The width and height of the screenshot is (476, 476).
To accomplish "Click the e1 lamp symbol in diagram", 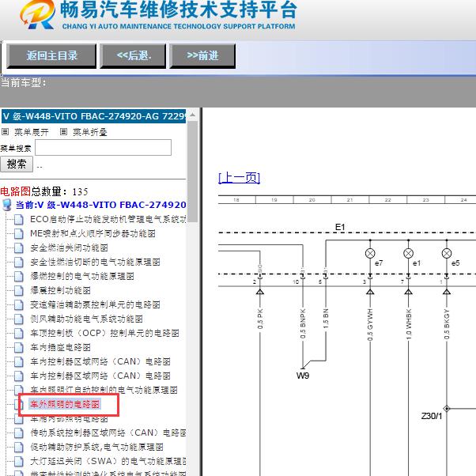I will pos(408,253).
